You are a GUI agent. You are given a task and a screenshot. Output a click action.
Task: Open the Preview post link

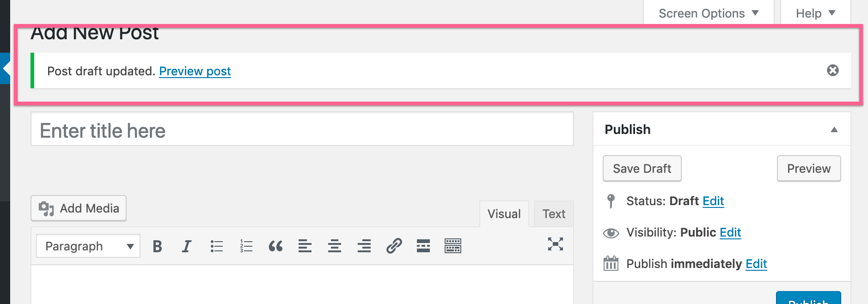pos(195,71)
